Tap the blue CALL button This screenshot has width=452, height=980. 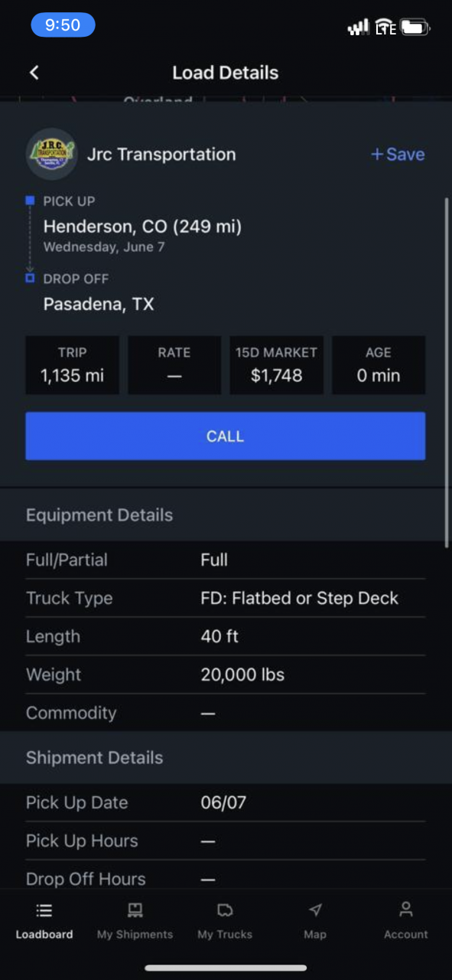click(225, 436)
